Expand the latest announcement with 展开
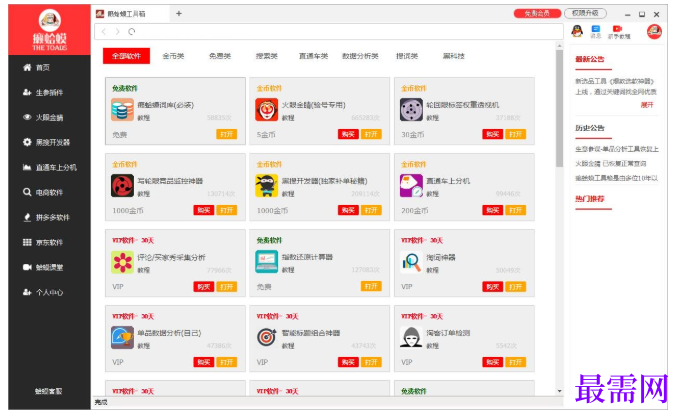This screenshot has width=687, height=420. pos(647,105)
